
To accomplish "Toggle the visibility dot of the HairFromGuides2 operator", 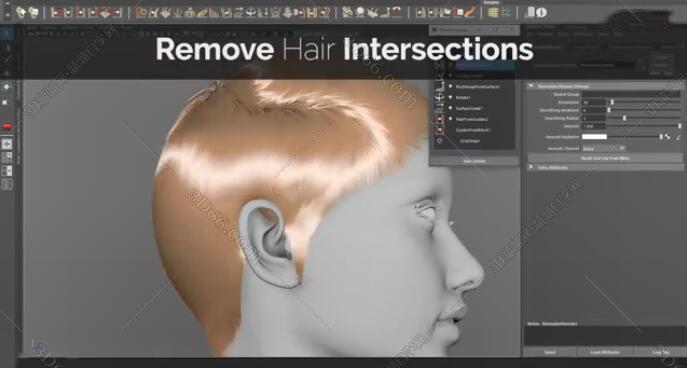I will [450, 119].
